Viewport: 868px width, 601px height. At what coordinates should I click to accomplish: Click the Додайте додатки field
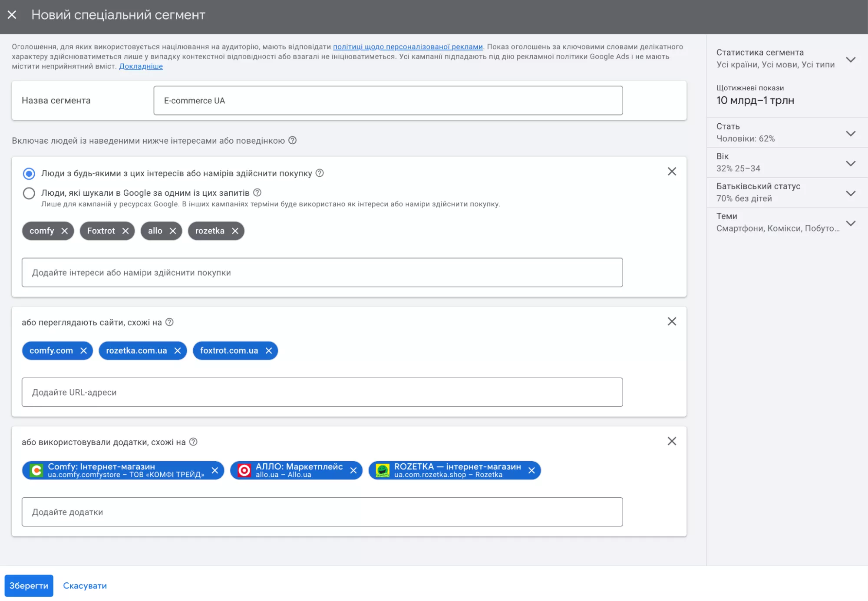pos(322,512)
